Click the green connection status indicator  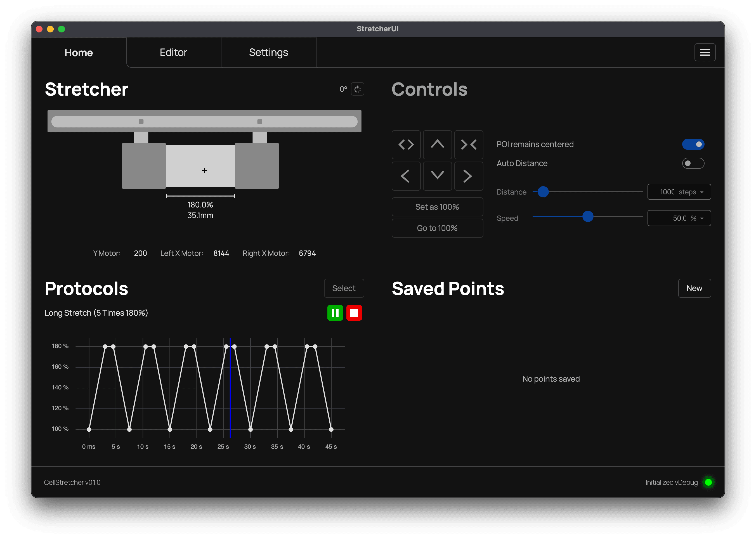pyautogui.click(x=708, y=482)
